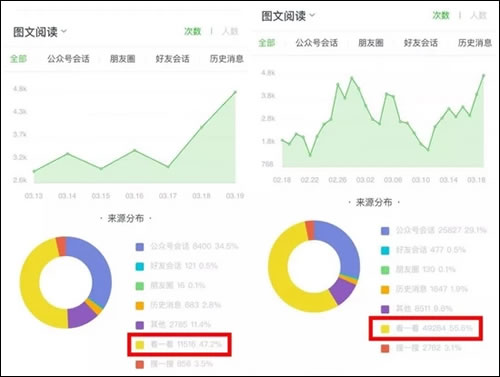Switch to 人数 view in left panel
The image size is (500, 377).
(x=230, y=31)
